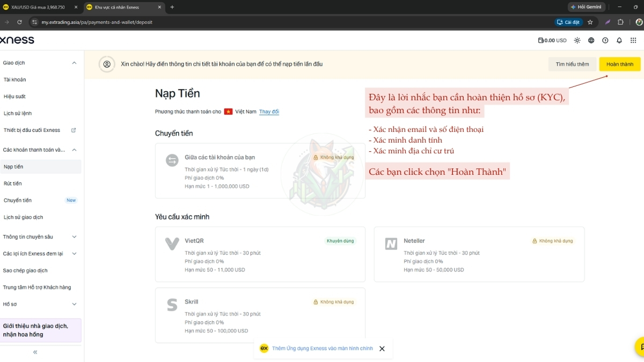Click the Cài đặt install app button
This screenshot has width=644, height=362.
568,22
